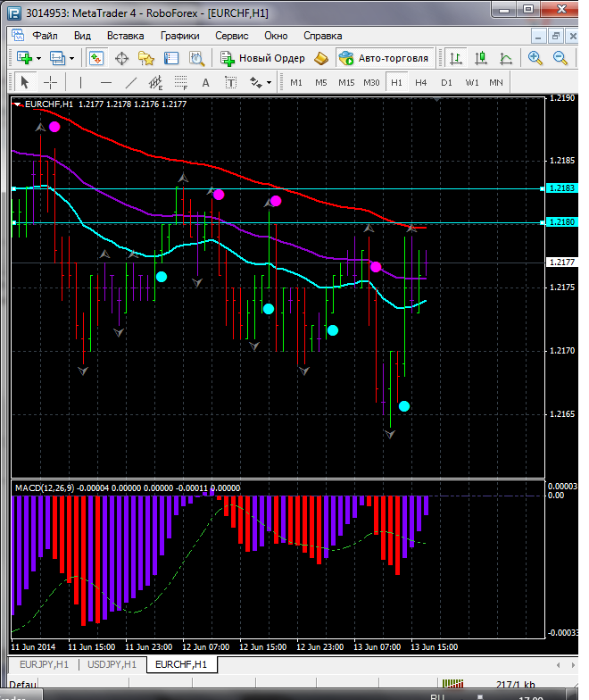Switch chart to bar chart view

456,58
